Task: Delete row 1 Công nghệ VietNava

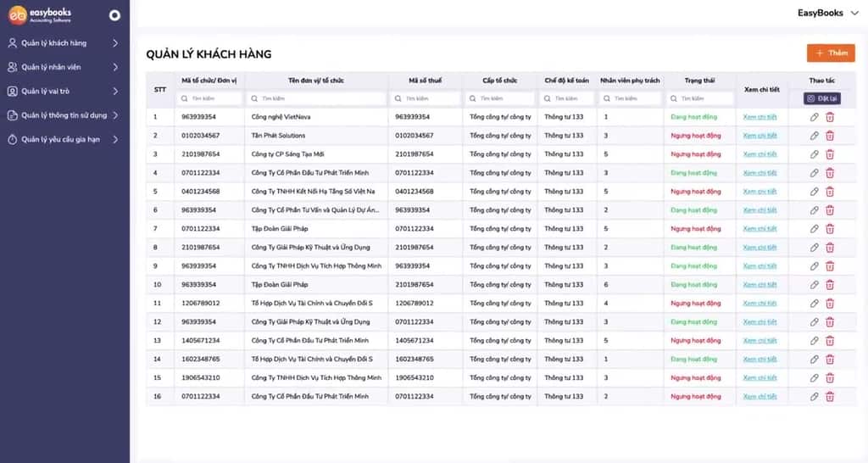Action: (x=830, y=117)
